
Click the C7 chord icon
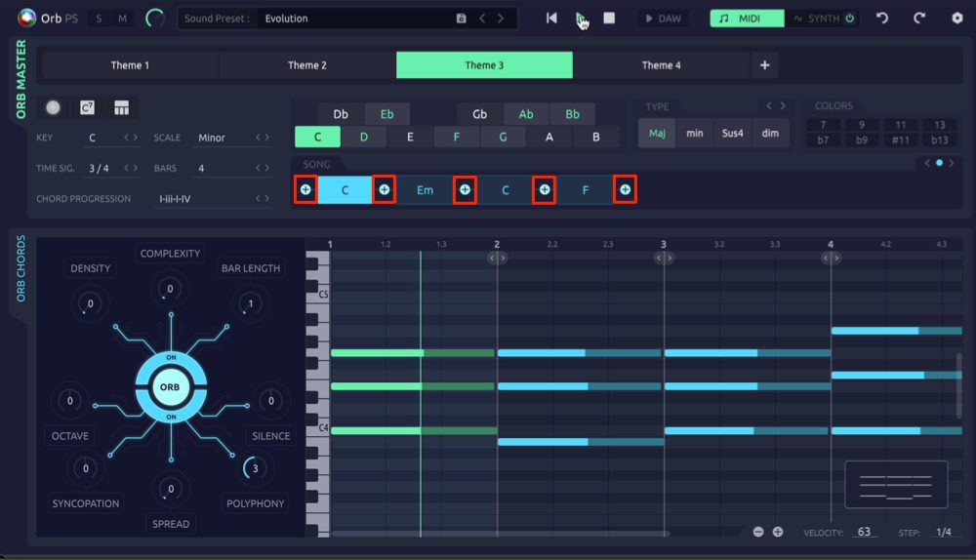(x=87, y=107)
